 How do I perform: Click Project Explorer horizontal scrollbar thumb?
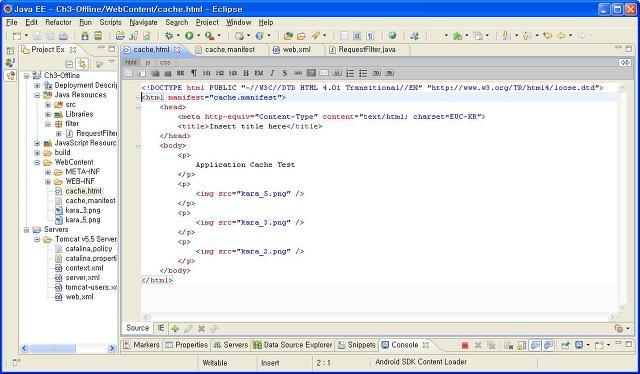pyautogui.click(x=53, y=348)
